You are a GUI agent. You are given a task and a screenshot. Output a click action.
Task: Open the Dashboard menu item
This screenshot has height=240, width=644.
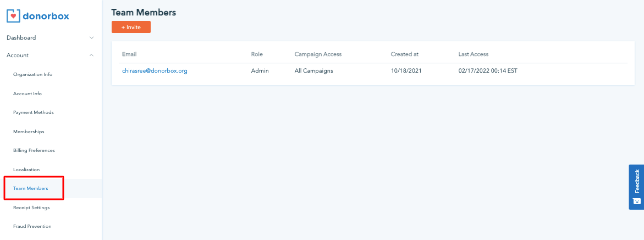pyautogui.click(x=21, y=37)
